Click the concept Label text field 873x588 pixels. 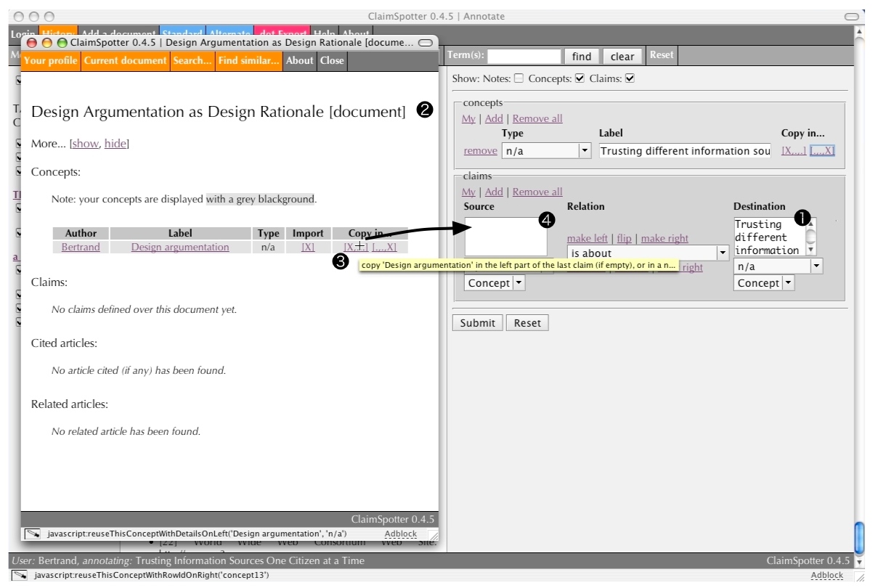(685, 151)
